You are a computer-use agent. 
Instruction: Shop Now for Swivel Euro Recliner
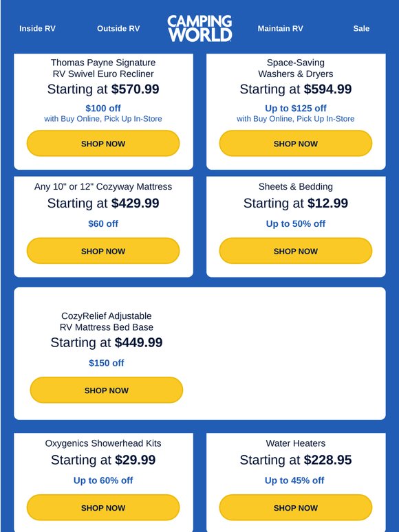[103, 144]
